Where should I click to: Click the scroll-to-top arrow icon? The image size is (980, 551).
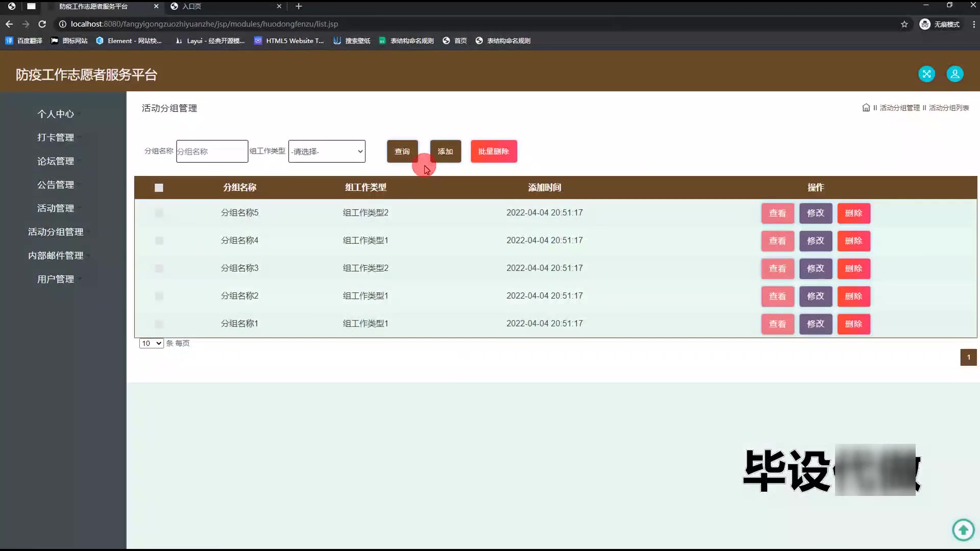tap(963, 530)
